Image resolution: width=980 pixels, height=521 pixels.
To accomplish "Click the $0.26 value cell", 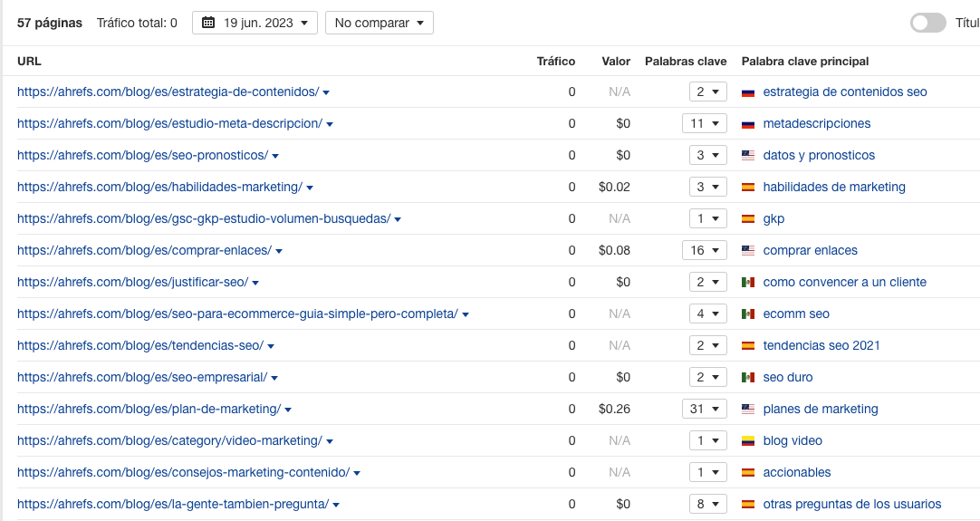I will click(x=614, y=409).
